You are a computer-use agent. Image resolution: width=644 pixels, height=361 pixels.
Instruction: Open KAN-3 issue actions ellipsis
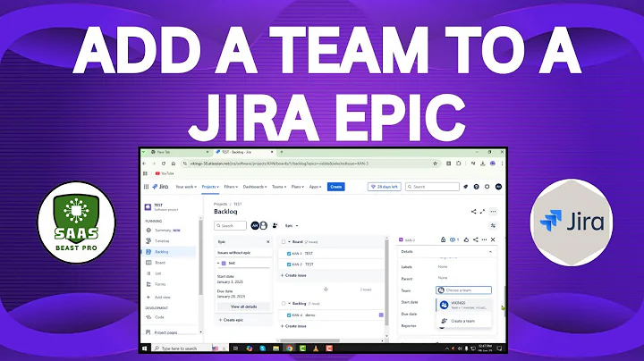coord(484,239)
